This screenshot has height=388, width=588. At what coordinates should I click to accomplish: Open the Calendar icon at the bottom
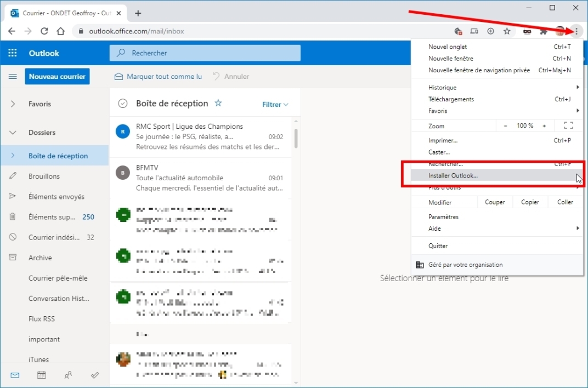41,375
